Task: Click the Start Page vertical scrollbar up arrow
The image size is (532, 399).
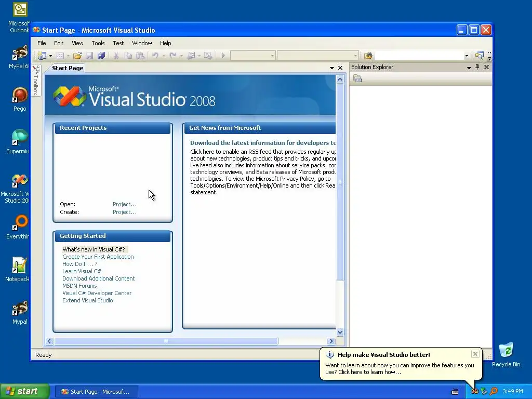Action: coord(340,79)
